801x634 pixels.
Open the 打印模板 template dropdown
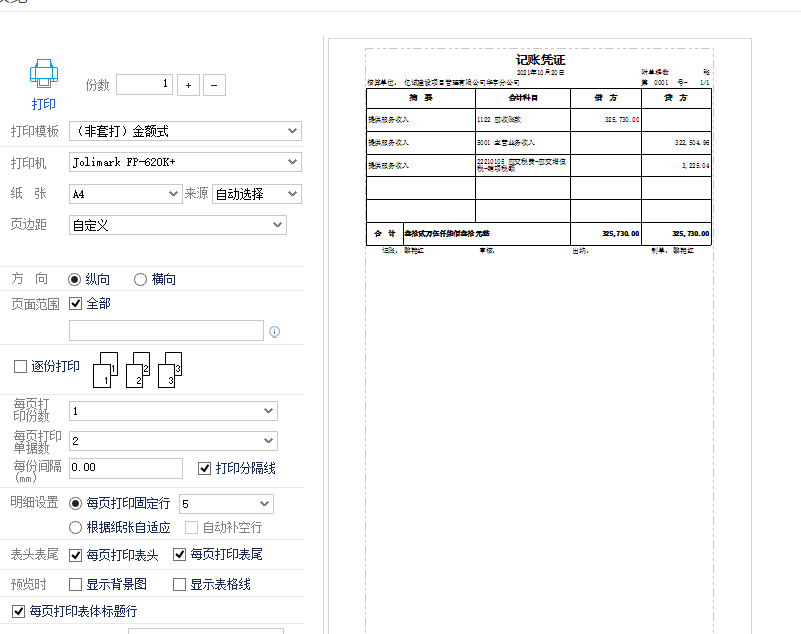tap(185, 131)
